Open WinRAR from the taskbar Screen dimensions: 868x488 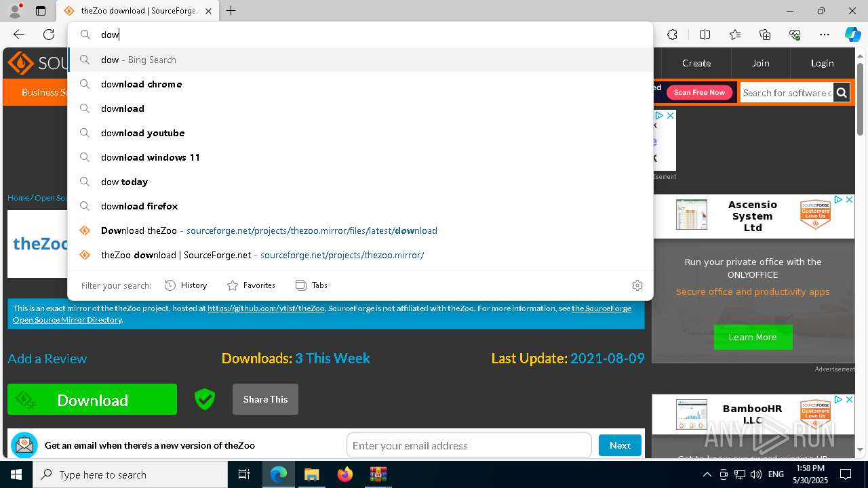pyautogui.click(x=378, y=474)
